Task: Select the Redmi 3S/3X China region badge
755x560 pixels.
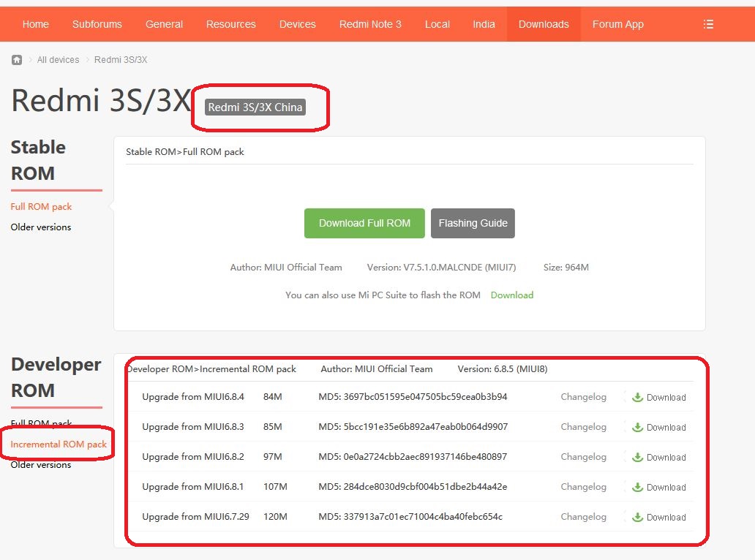Action: click(255, 107)
